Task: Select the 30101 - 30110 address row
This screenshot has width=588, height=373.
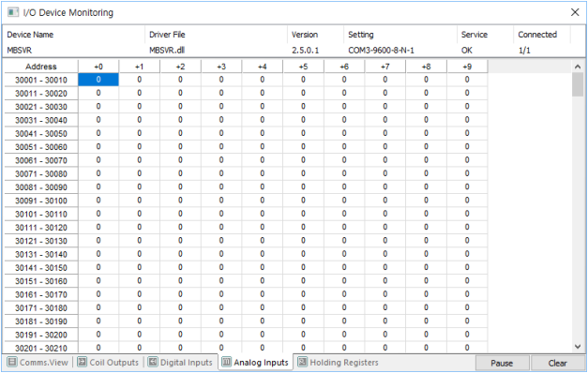Action: tap(41, 214)
